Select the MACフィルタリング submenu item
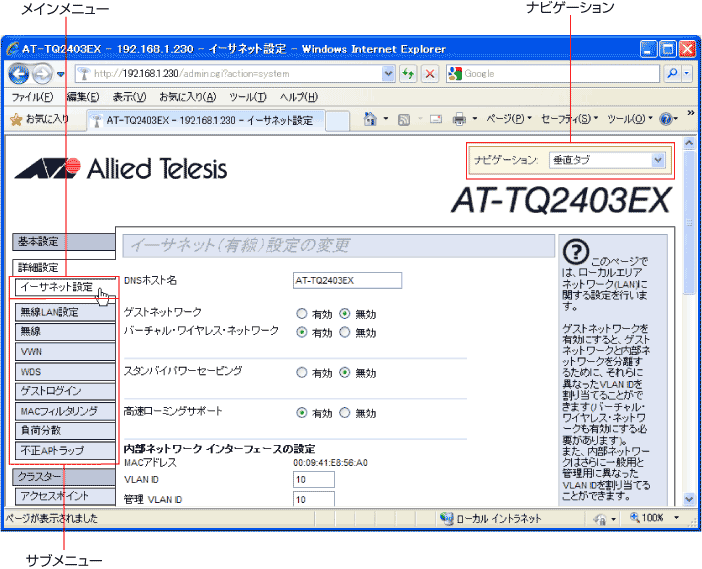702x569 pixels. click(x=65, y=411)
